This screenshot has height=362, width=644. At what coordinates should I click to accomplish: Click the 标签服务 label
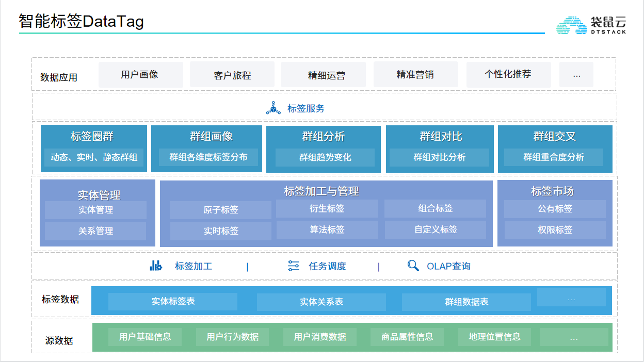(x=306, y=108)
